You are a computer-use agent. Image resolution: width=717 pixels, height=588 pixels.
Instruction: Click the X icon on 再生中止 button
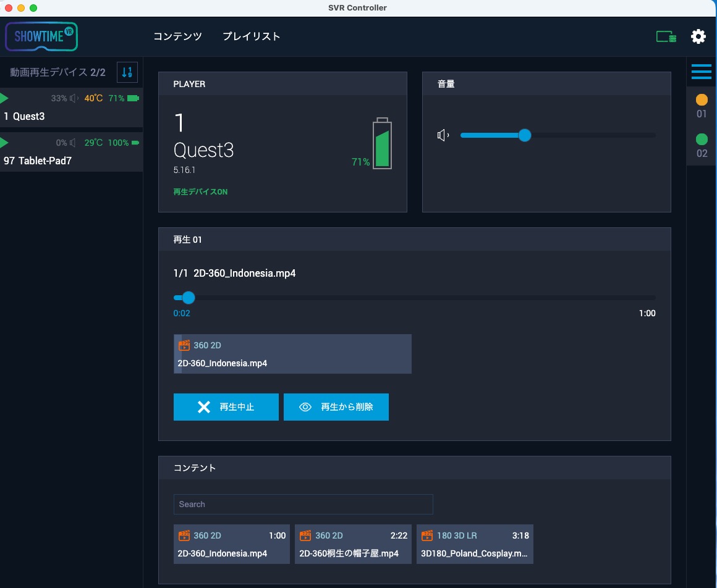click(204, 406)
